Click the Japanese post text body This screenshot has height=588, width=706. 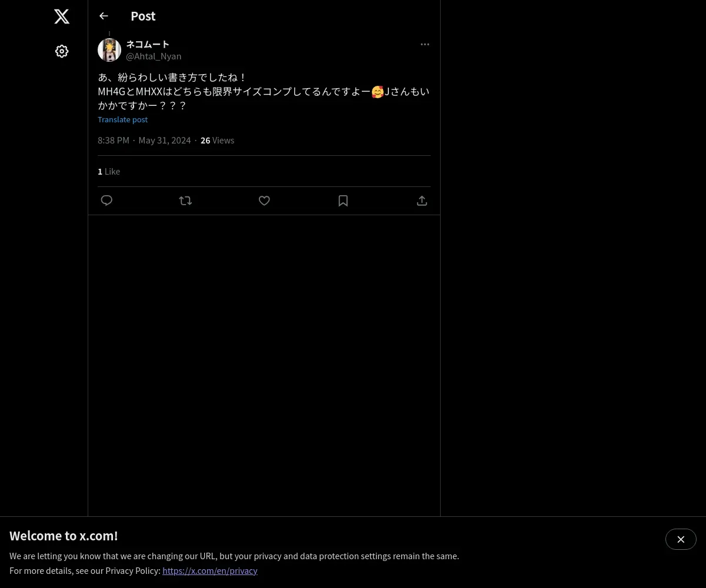(264, 92)
